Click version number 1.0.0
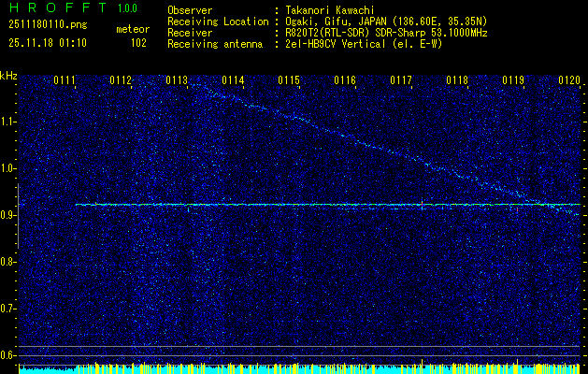Viewport: 588px width, 374px height. tap(127, 7)
